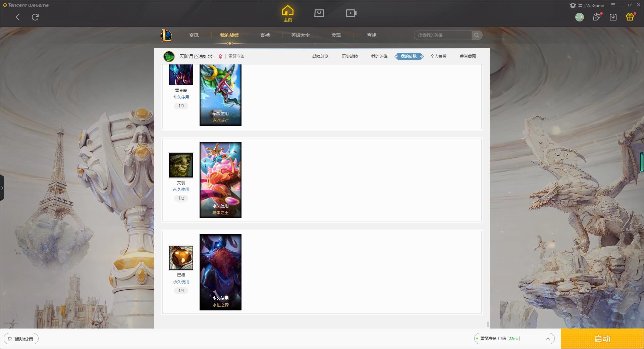Open the 历史战绩 sub-tab
644x349 pixels.
350,56
